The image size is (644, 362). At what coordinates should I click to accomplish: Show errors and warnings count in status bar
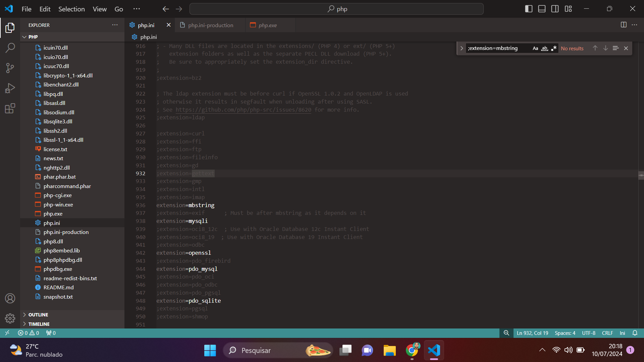29,333
